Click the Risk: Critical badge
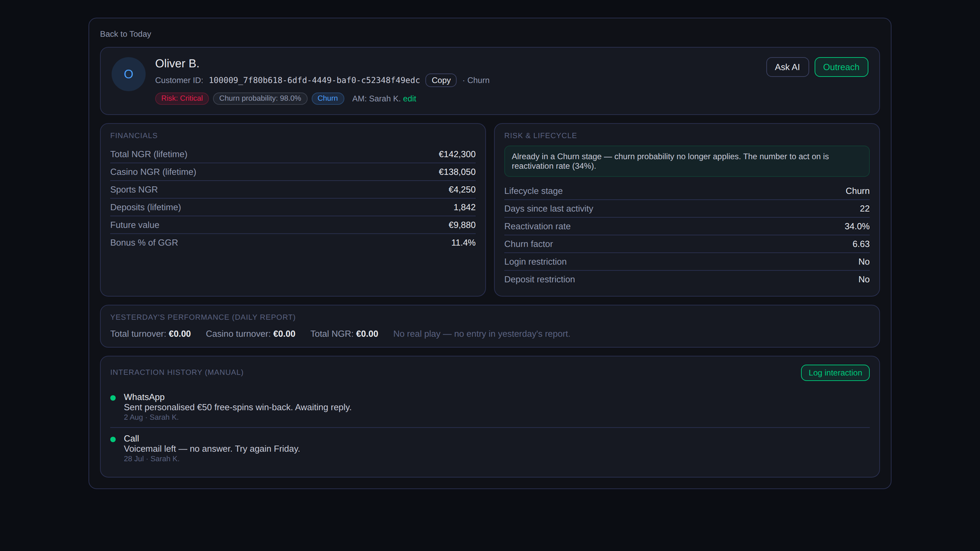Screen dimensions: 980x551 coord(182,99)
